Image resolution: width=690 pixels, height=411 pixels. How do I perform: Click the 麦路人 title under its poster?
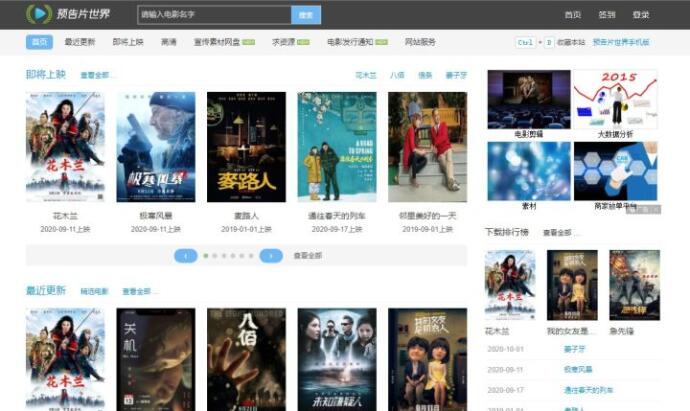coord(246,216)
